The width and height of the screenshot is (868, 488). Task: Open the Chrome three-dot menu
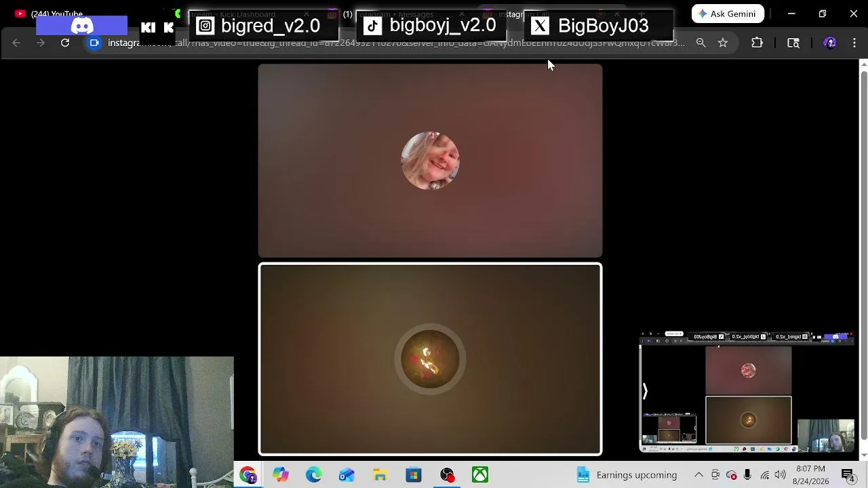click(854, 43)
